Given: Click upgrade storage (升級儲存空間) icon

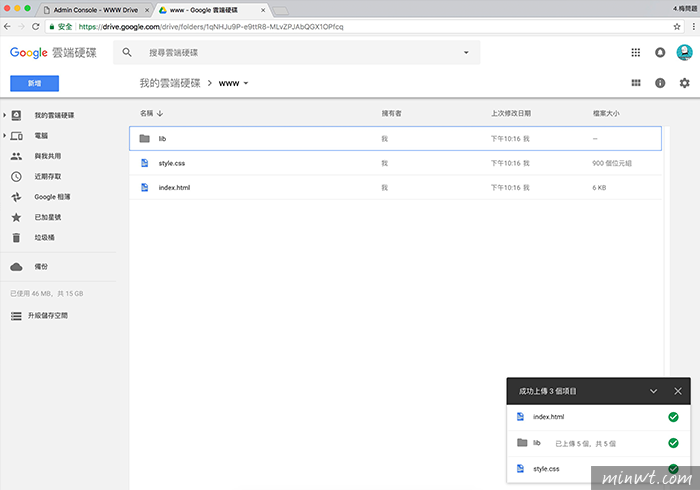Looking at the screenshot, I should pyautogui.click(x=17, y=316).
